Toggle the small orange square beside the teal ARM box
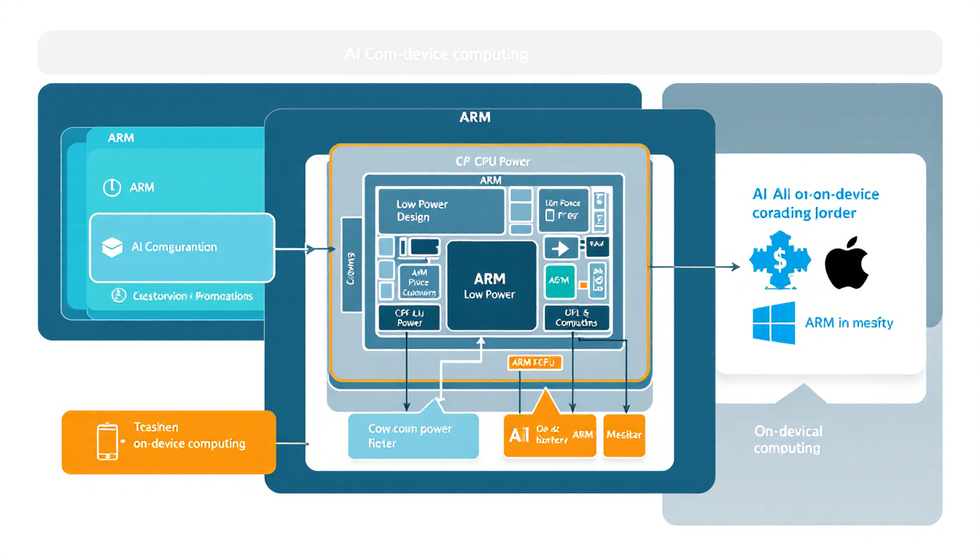Image resolution: width=980 pixels, height=560 pixels. pyautogui.click(x=583, y=285)
